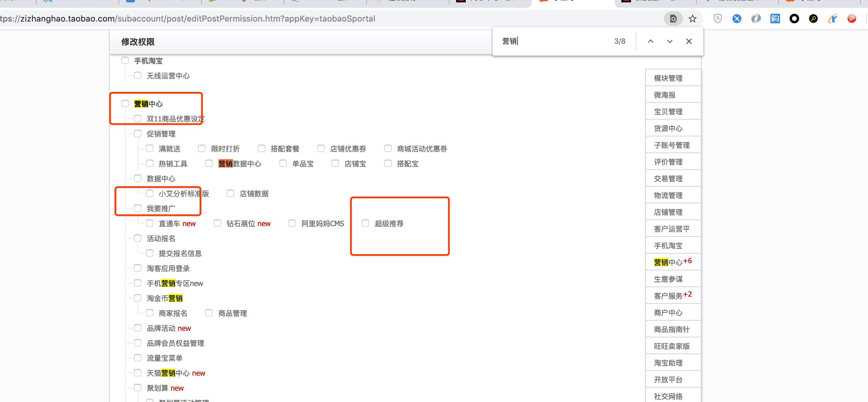
Task: Open the gray globe extension icon
Action: pyautogui.click(x=756, y=19)
